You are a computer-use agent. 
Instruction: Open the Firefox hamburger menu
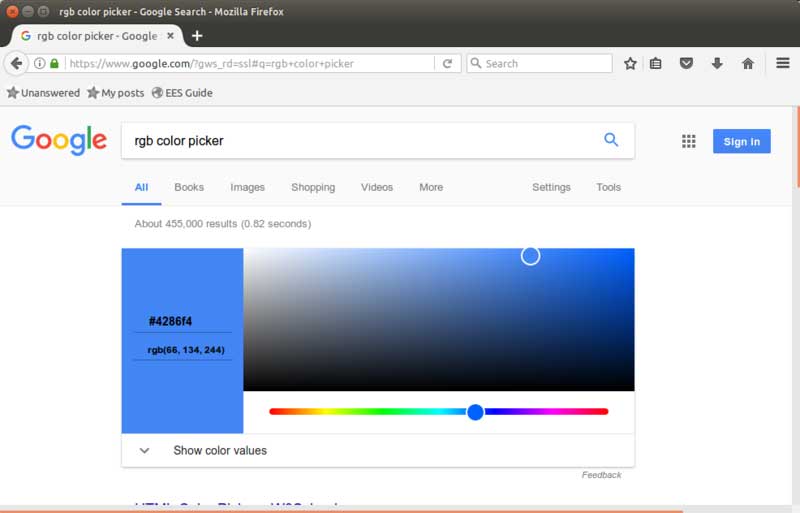point(783,63)
